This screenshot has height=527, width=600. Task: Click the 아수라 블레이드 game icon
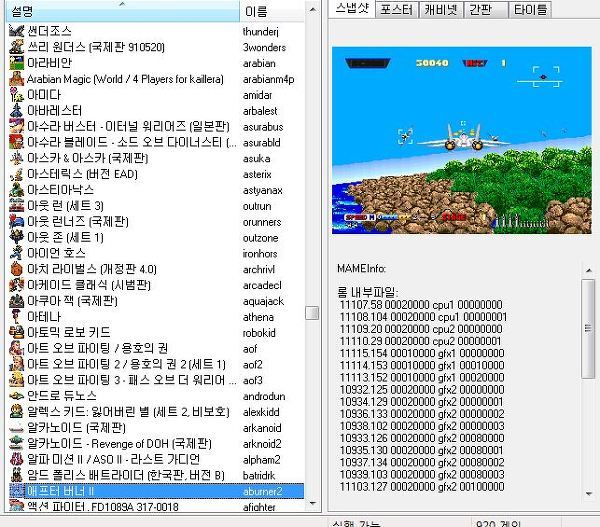[16, 142]
